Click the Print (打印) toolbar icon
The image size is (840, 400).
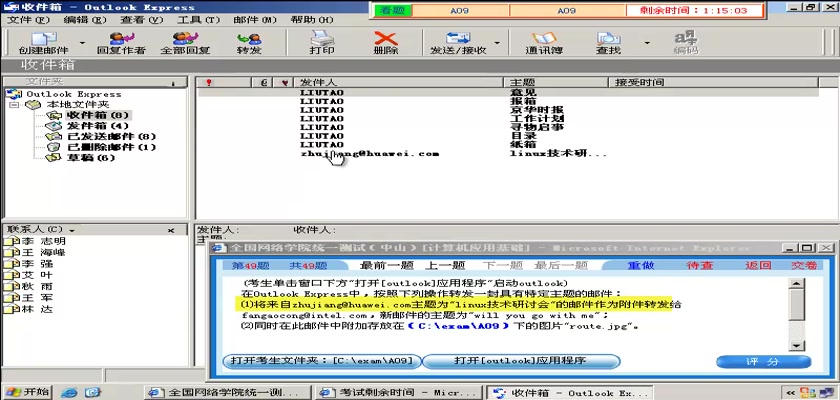(322, 43)
